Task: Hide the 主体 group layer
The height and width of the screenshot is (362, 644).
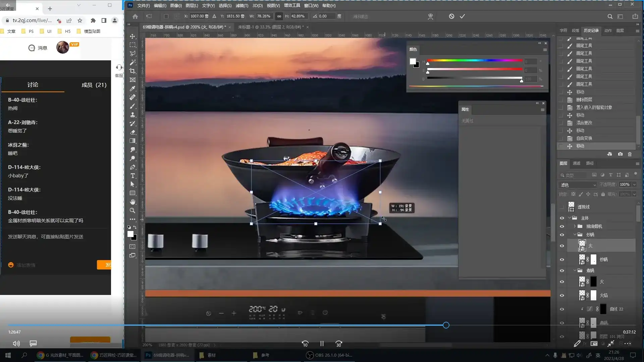Action: (562, 218)
